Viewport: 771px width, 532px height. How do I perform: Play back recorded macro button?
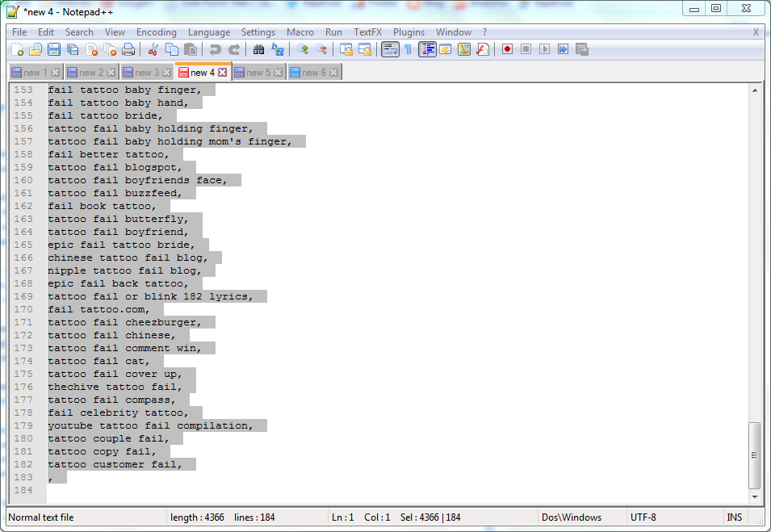[x=544, y=49]
